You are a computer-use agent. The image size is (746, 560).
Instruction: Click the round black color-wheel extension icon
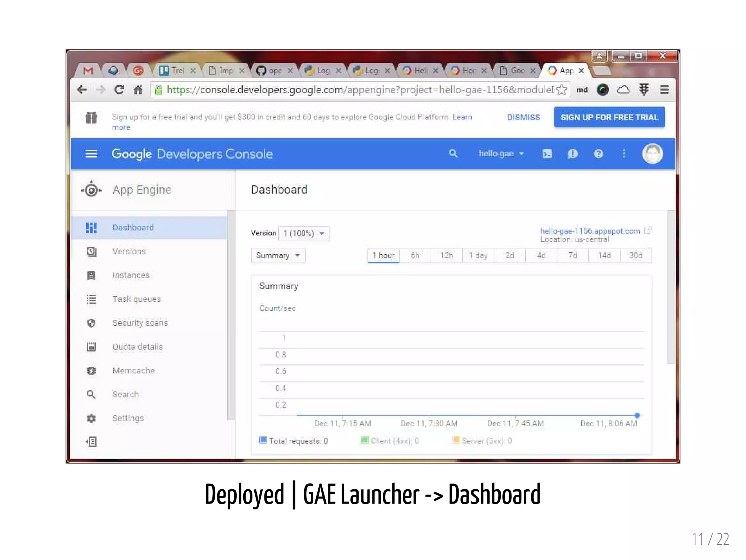(603, 90)
